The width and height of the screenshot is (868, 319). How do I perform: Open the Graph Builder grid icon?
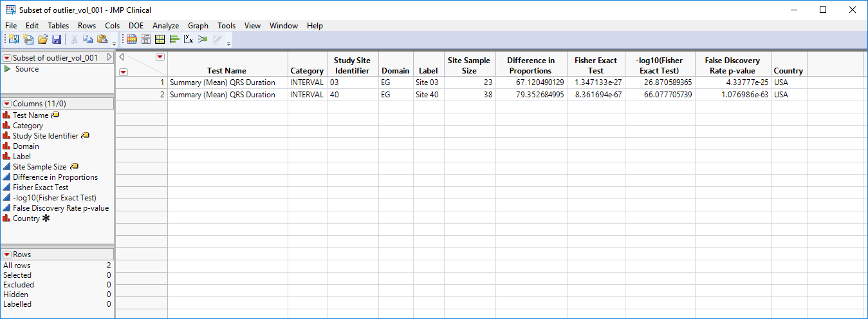point(160,39)
